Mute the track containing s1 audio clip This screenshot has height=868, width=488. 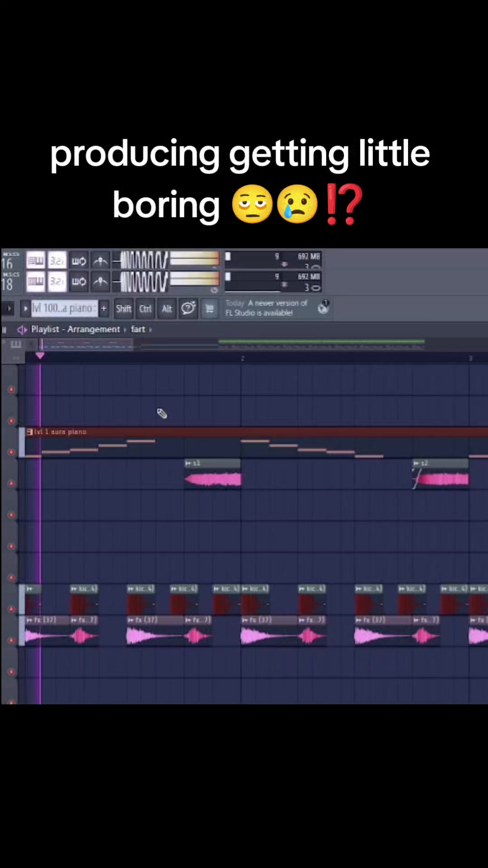pos(11,483)
